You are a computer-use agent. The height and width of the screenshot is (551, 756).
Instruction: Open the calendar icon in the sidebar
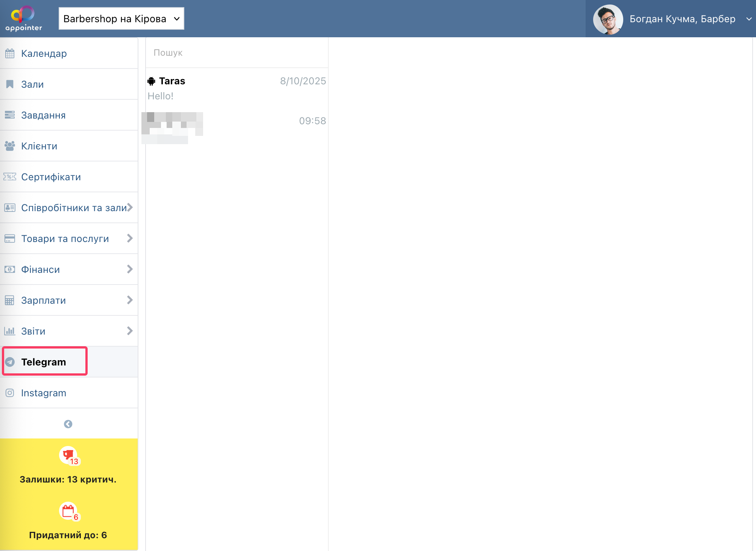click(10, 53)
